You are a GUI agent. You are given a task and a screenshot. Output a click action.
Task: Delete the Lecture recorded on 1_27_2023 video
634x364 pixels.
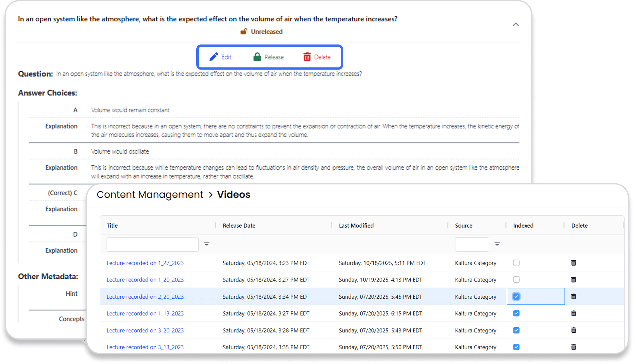pyautogui.click(x=573, y=263)
